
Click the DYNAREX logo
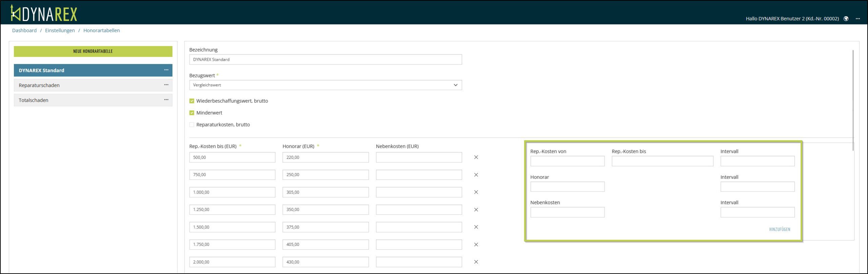[x=44, y=14]
